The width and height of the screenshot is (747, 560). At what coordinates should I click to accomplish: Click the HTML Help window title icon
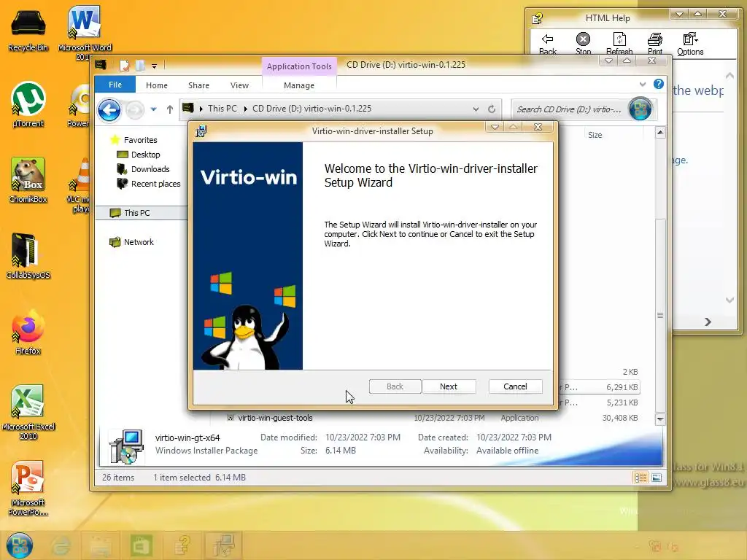(x=538, y=18)
